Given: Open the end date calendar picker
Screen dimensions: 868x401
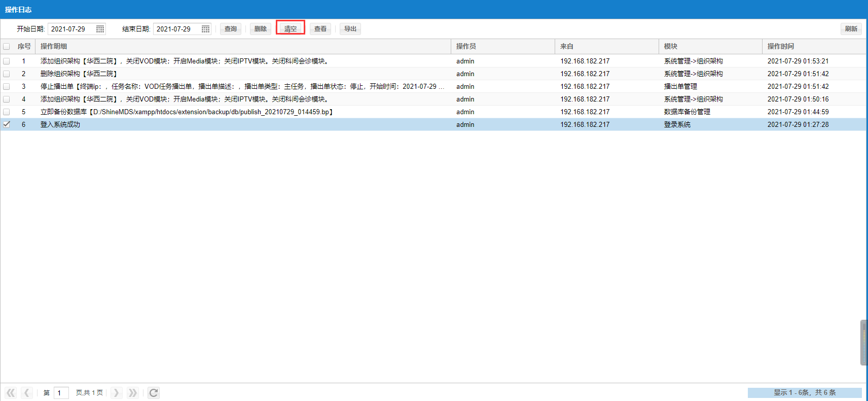Looking at the screenshot, I should (x=206, y=29).
